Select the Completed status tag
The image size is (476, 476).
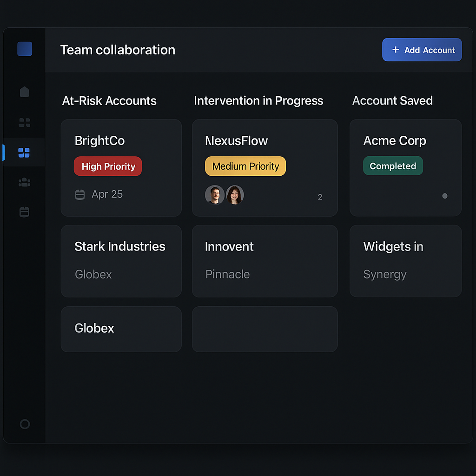tap(393, 166)
